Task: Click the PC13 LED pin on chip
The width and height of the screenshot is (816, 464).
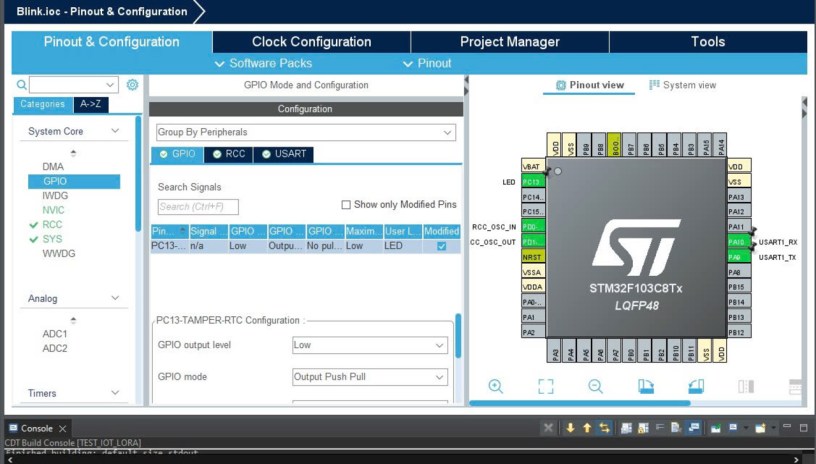Action: click(532, 182)
